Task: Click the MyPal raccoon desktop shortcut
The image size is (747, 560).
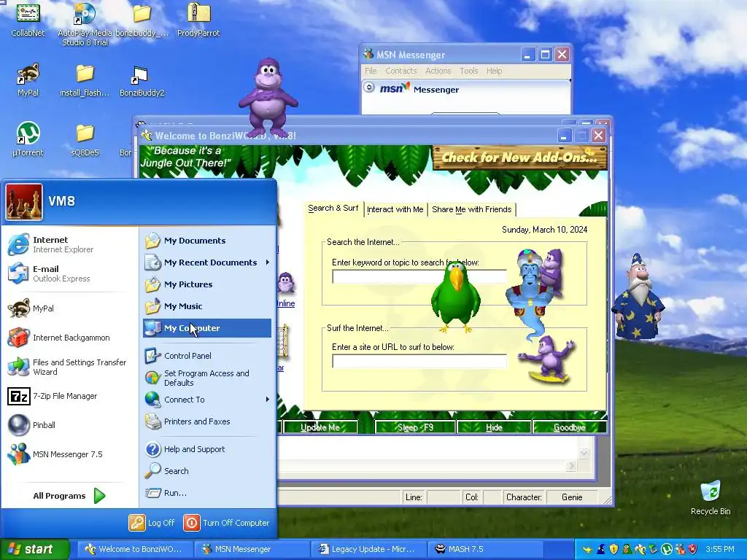Action: pos(28,80)
